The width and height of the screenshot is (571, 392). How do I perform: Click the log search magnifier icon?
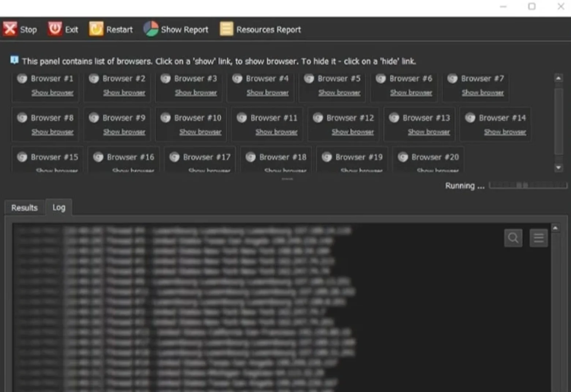coord(513,238)
